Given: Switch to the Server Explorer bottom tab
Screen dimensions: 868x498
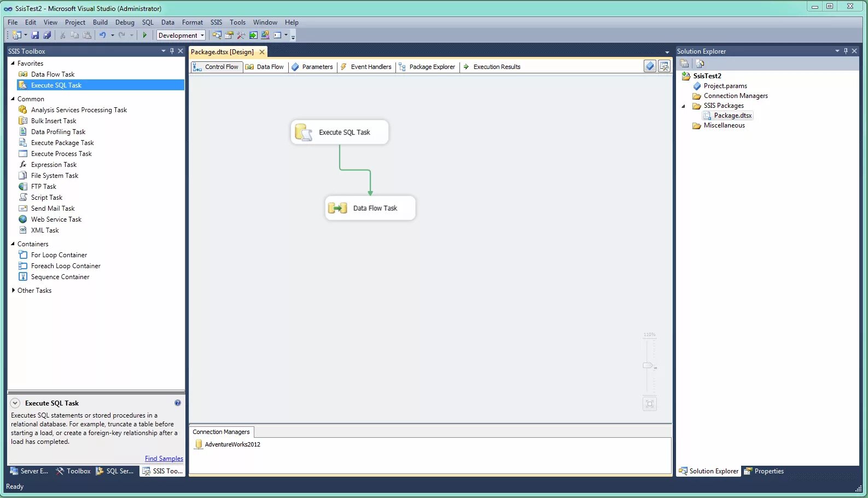Looking at the screenshot, I should [x=30, y=471].
